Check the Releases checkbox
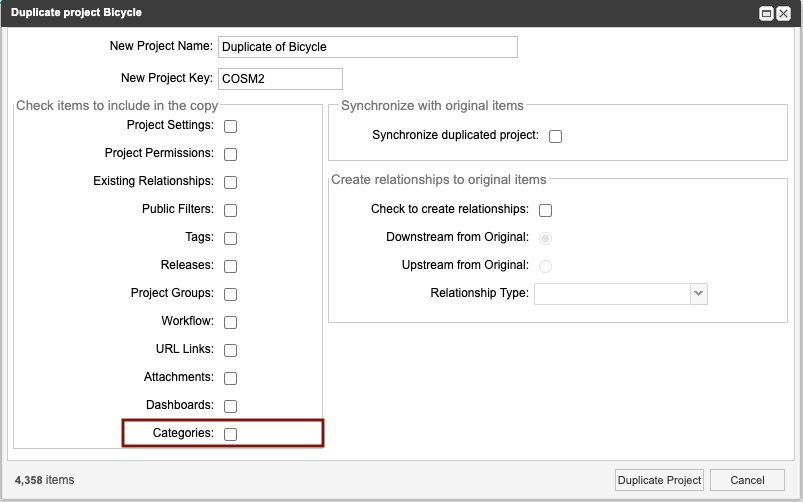 point(230,266)
